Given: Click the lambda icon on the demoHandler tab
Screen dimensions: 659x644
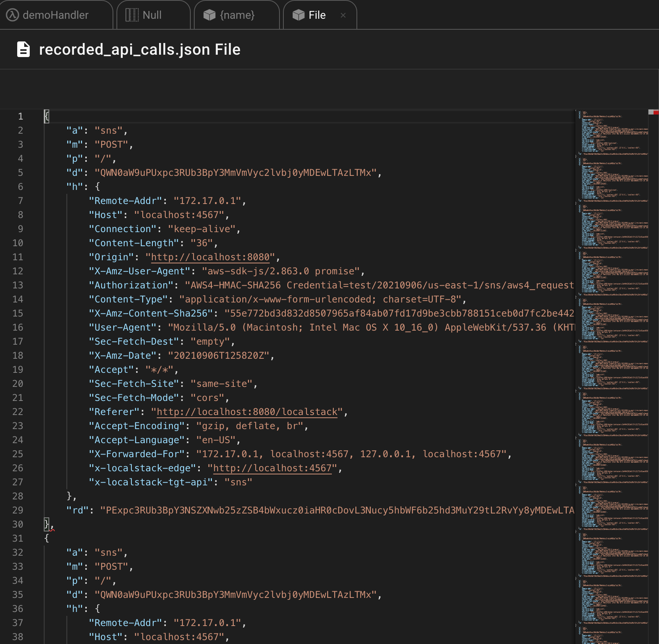Looking at the screenshot, I should pyautogui.click(x=12, y=15).
